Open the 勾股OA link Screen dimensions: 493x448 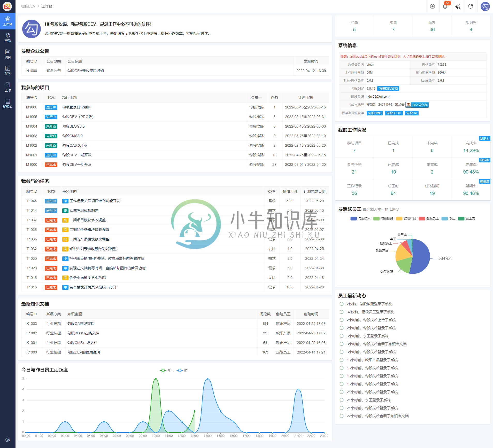[412, 113]
